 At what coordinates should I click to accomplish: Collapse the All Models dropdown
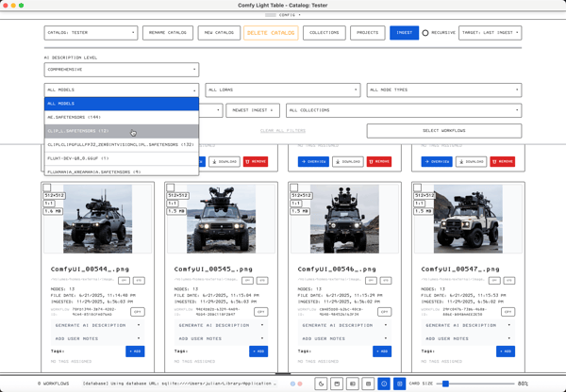[x=122, y=90]
